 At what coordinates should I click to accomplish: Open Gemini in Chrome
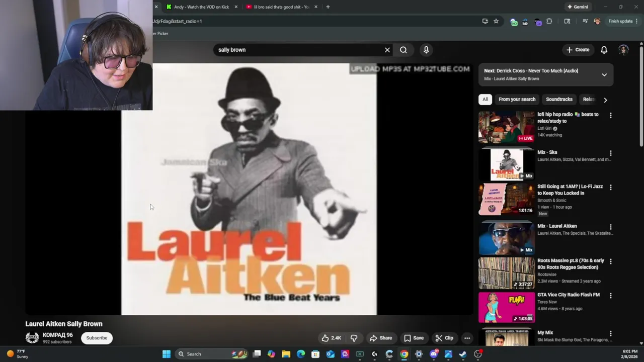[578, 7]
